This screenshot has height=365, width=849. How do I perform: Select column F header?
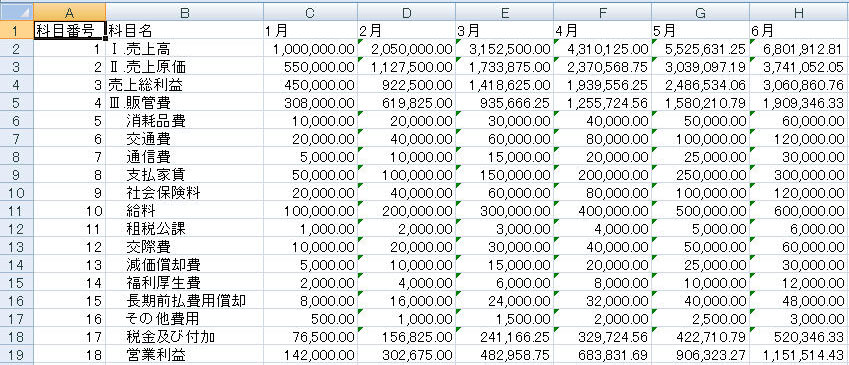pos(602,11)
